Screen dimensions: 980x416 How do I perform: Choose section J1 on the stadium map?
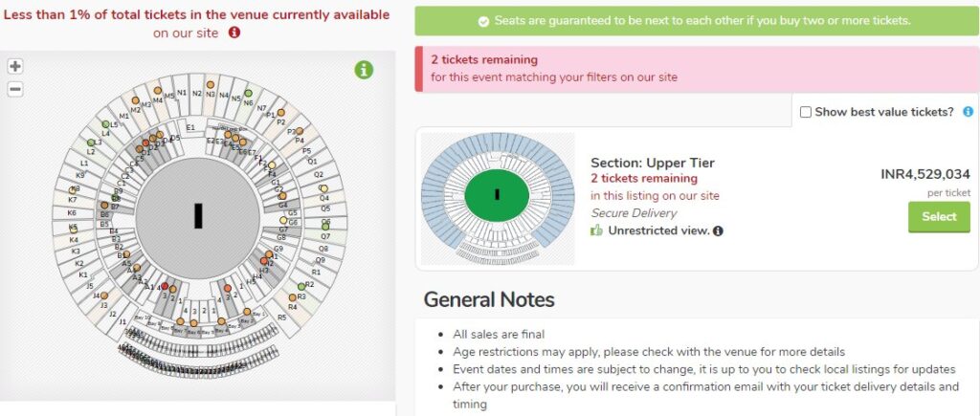(x=122, y=321)
